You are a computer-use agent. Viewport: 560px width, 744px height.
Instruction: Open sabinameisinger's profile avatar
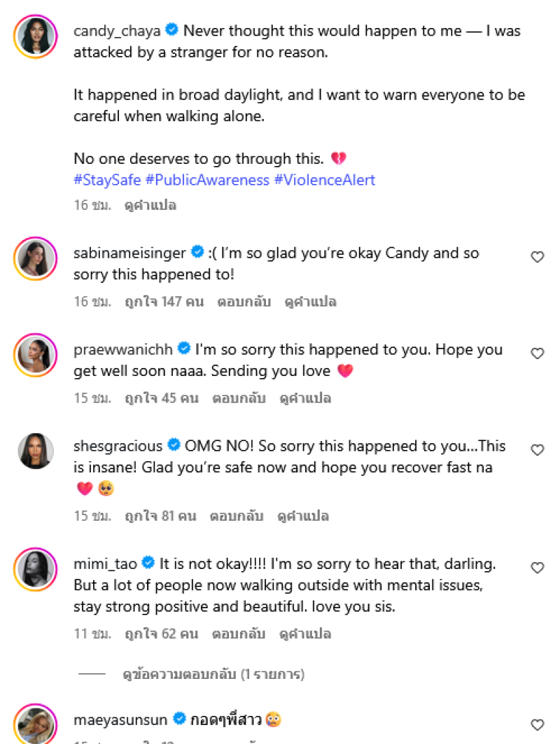tap(35, 259)
